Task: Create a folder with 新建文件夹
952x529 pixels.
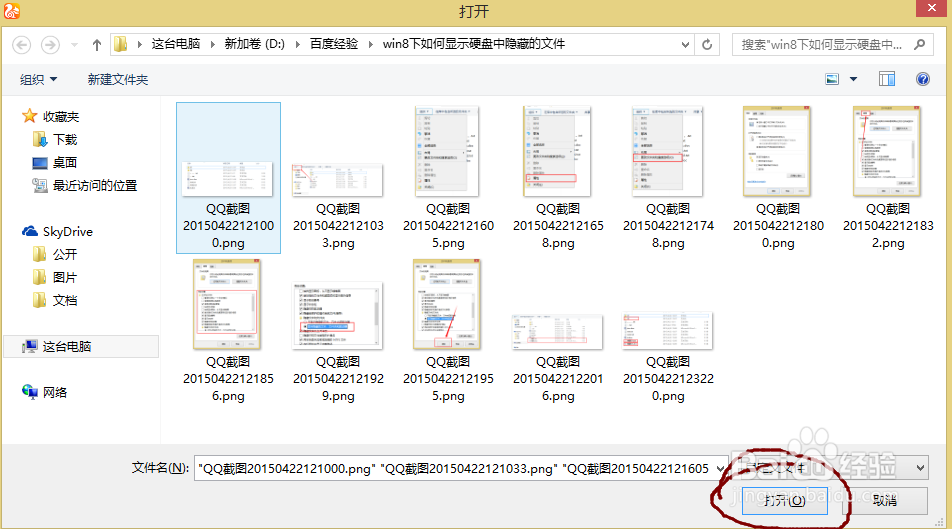Action: coord(118,80)
